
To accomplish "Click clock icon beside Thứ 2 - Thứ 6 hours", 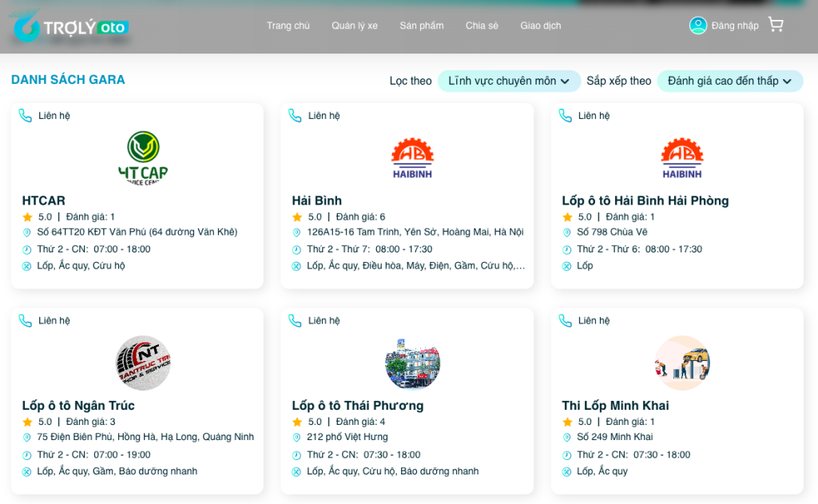I will coord(566,250).
